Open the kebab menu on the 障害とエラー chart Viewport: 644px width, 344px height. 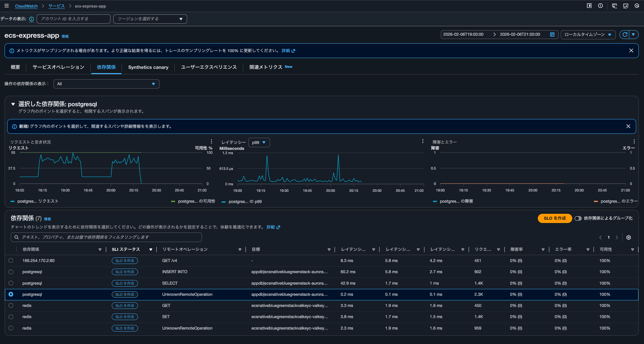pos(634,141)
